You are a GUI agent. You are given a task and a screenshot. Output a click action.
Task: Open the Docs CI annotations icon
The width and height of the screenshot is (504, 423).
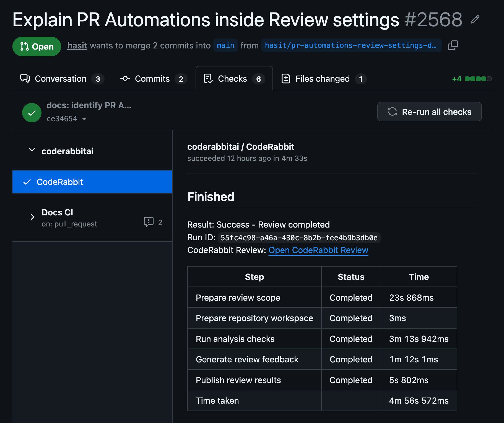(149, 222)
